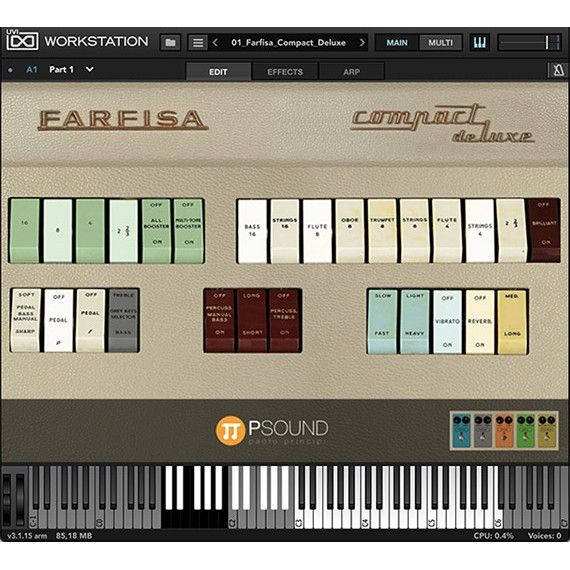Flip the light green 2 2/3 tab
Image resolution: width=570 pixels, height=570 pixels.
[x=124, y=230]
